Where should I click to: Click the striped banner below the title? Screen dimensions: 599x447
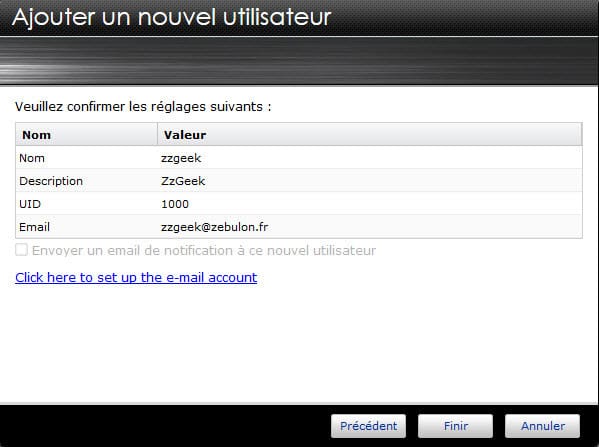coord(299,60)
